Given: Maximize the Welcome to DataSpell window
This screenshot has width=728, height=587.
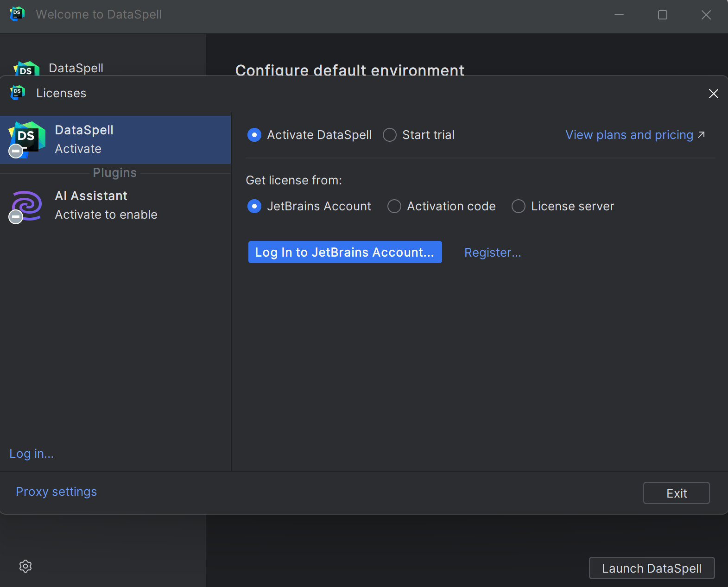Looking at the screenshot, I should (x=663, y=15).
